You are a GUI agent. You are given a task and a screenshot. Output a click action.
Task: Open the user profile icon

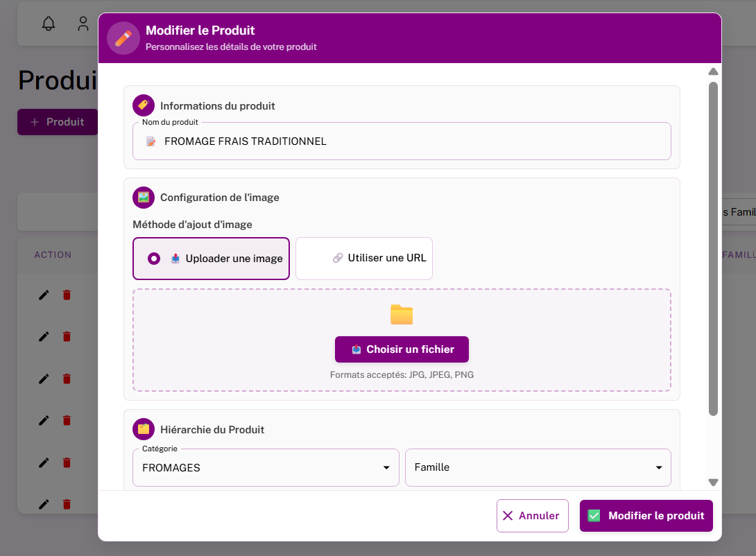tap(83, 24)
